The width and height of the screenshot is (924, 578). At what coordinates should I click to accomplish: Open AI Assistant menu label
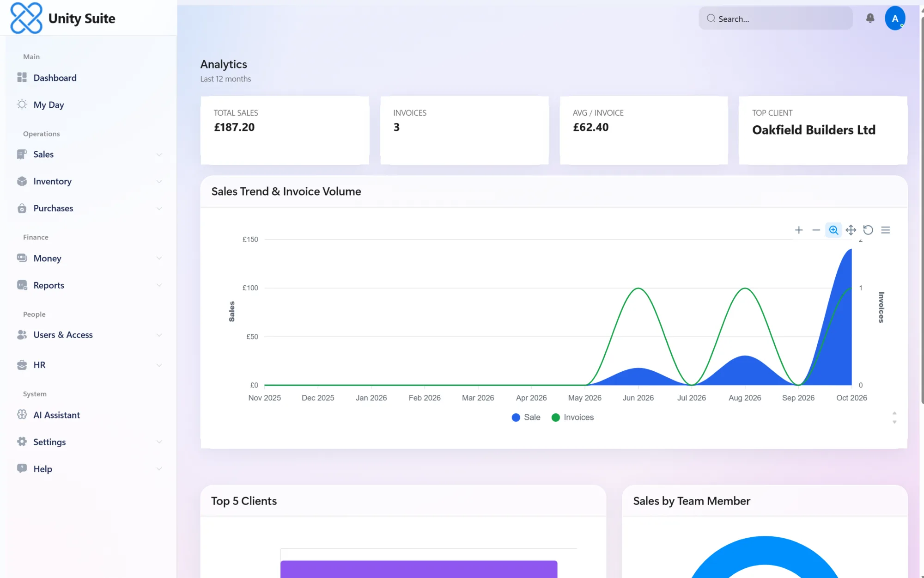pos(56,415)
